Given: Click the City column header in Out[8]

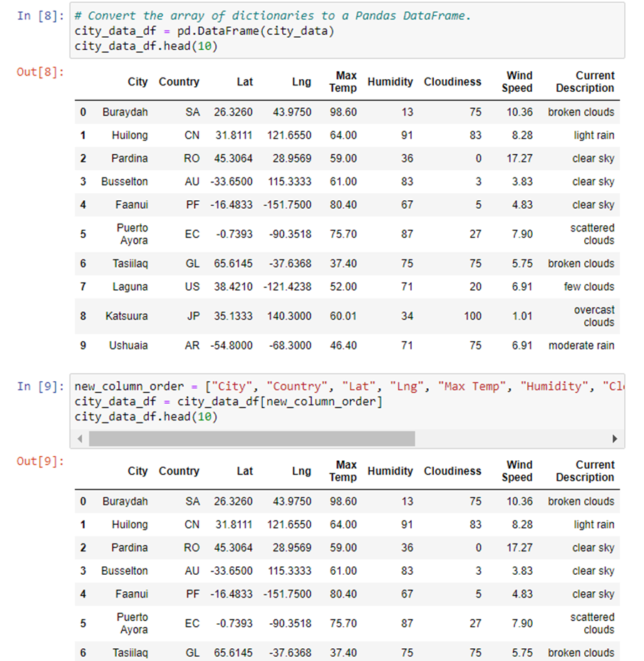Looking at the screenshot, I should coord(137,82).
